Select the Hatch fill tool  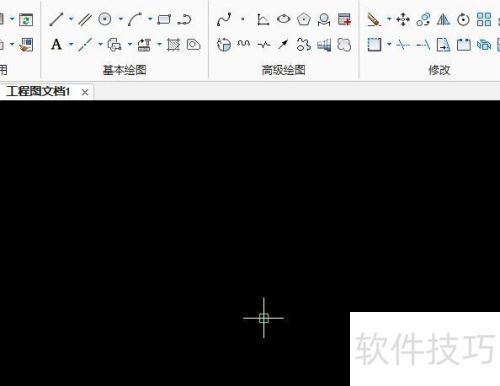[x=173, y=45]
